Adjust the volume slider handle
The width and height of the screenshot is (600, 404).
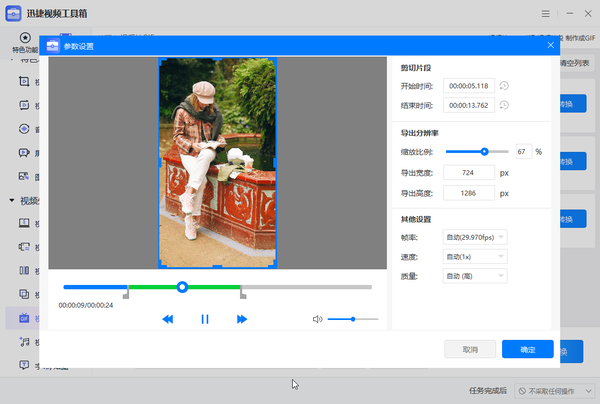(x=353, y=319)
